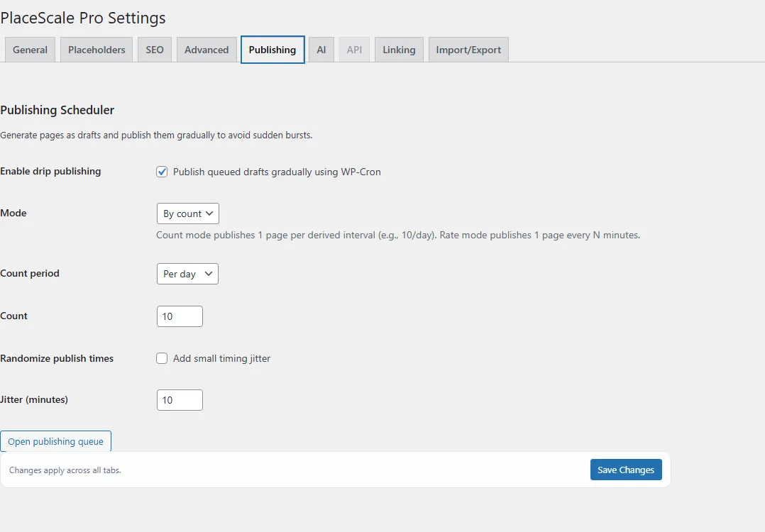Open the Count period dropdown

point(187,273)
